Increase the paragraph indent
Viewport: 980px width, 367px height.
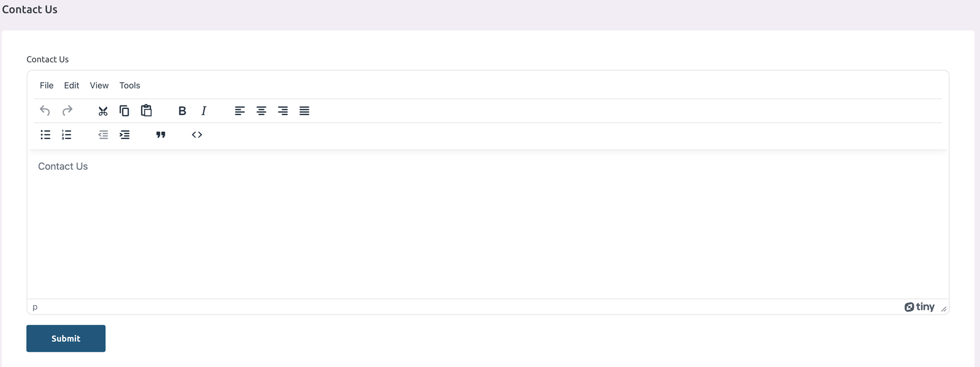coord(125,135)
